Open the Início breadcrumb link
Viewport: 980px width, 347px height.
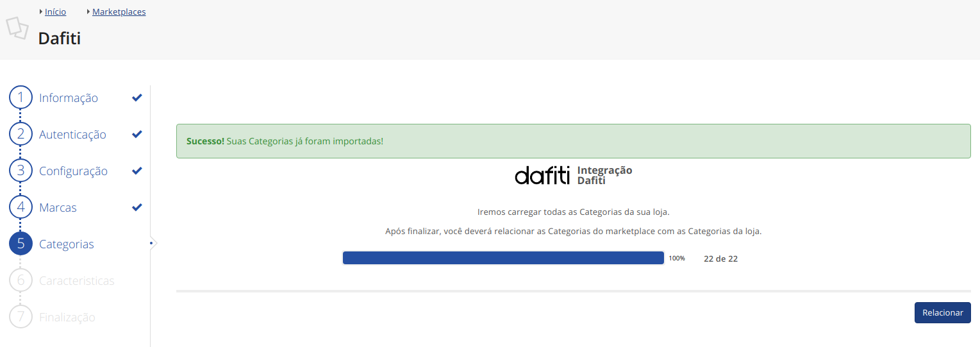pos(55,12)
